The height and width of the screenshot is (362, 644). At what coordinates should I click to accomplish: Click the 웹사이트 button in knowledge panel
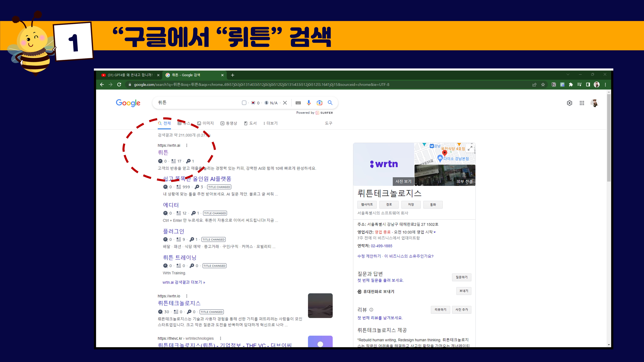click(367, 205)
